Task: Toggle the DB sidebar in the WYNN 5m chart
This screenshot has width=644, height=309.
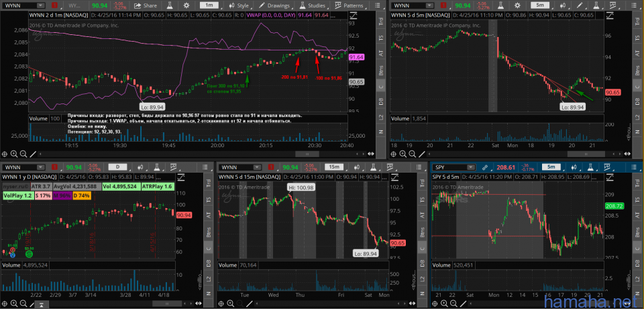Action: 637,101
